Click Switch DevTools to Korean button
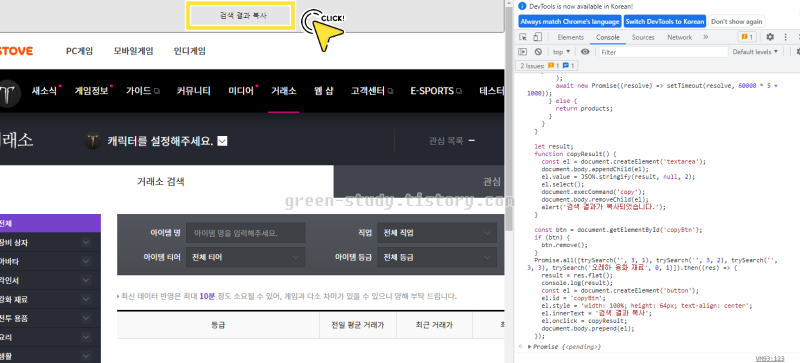The height and width of the screenshot is (363, 800). [665, 21]
